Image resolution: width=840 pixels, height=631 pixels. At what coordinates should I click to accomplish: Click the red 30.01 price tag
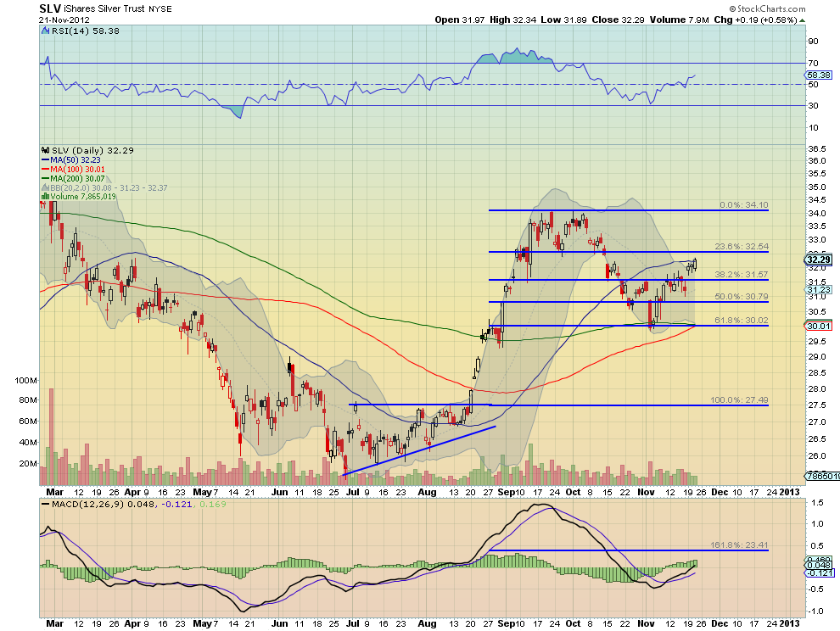[819, 326]
